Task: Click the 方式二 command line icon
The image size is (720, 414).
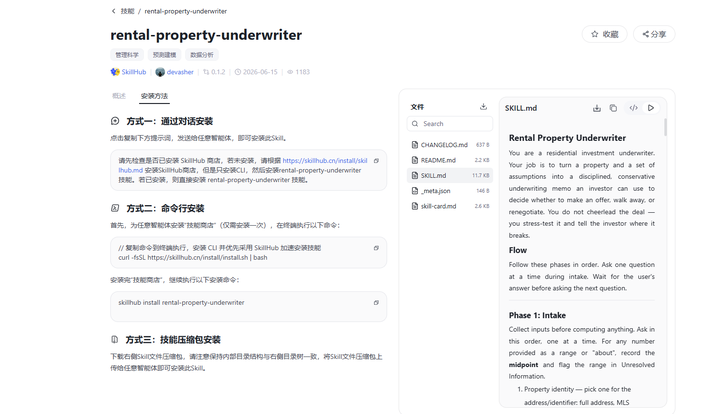Action: pos(115,208)
